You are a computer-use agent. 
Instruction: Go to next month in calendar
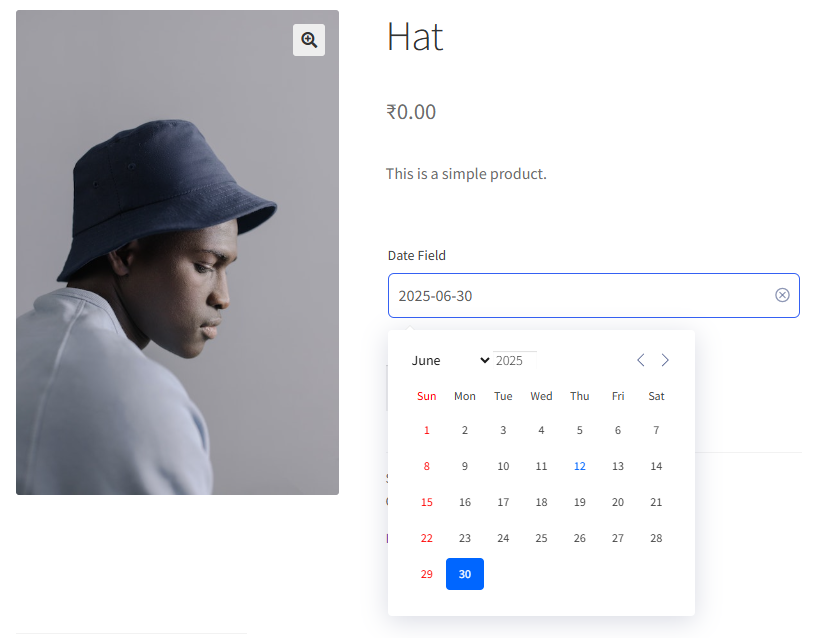coord(665,360)
